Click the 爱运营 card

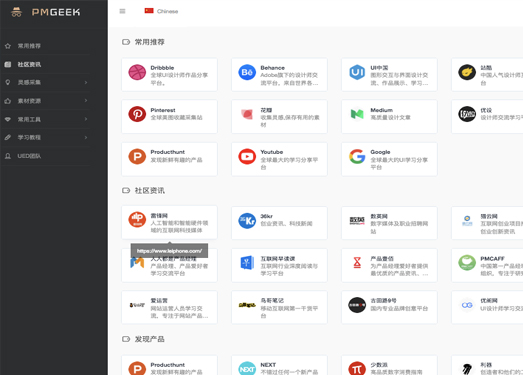pos(169,307)
